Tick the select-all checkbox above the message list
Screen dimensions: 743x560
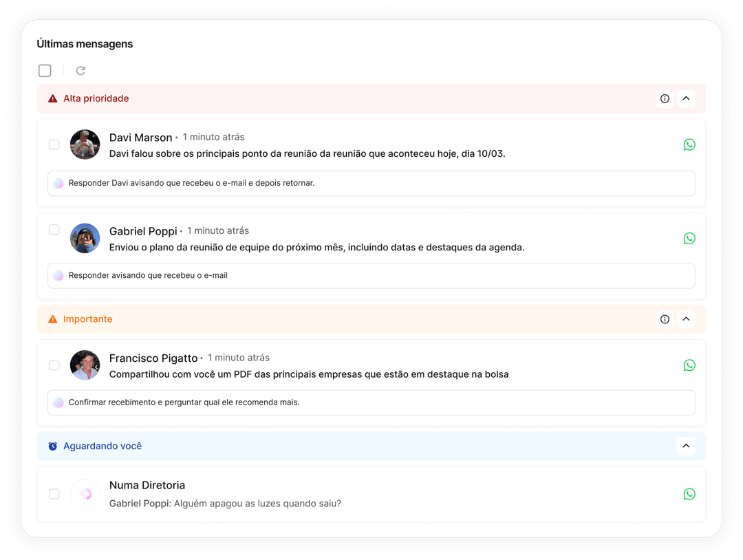pyautogui.click(x=45, y=70)
